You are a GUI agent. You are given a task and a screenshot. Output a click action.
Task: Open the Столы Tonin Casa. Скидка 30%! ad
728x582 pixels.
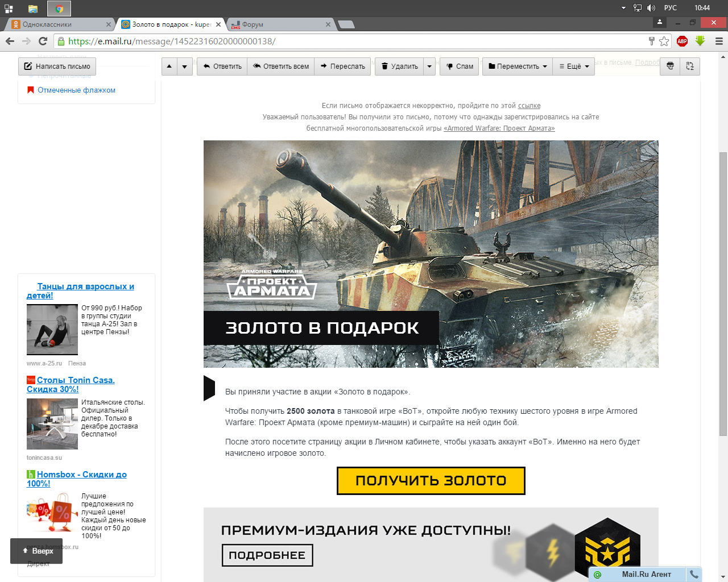pos(71,385)
